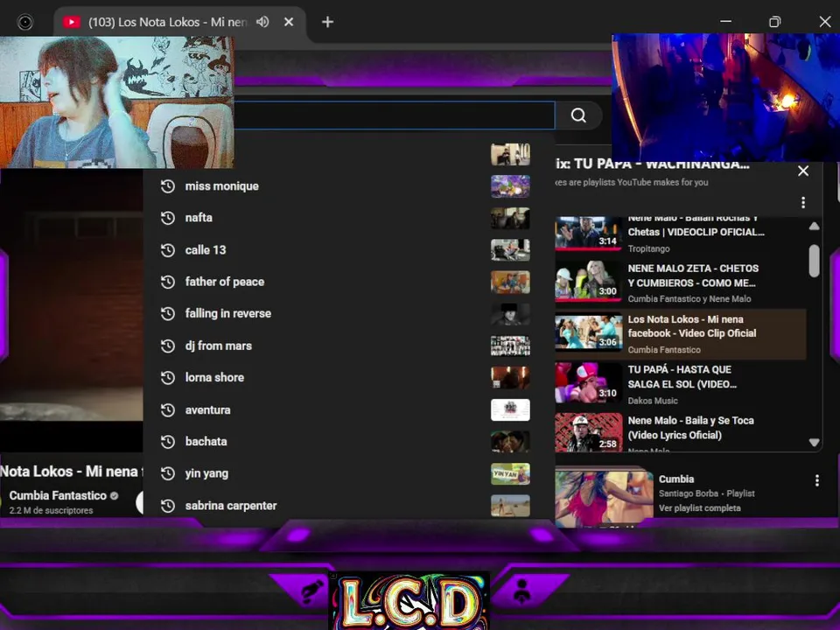
Task: Open thumbnail next to 'calle 13' suggestion
Action: click(x=510, y=249)
